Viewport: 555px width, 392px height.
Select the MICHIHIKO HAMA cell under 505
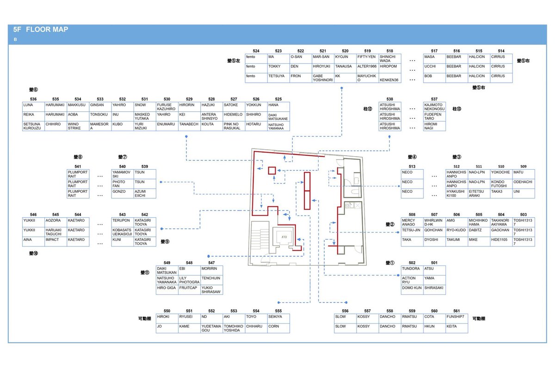click(x=479, y=223)
